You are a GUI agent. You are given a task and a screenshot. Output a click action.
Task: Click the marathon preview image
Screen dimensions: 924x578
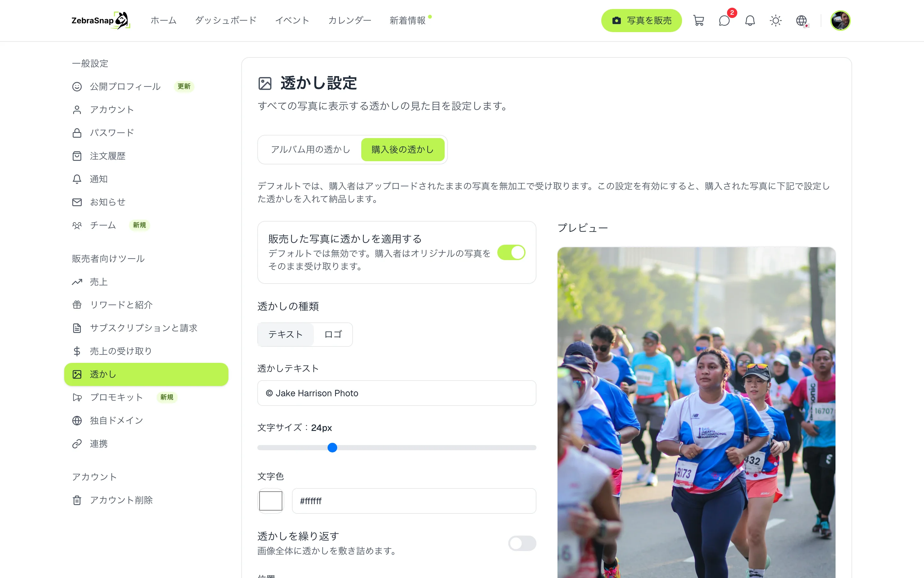tap(697, 413)
